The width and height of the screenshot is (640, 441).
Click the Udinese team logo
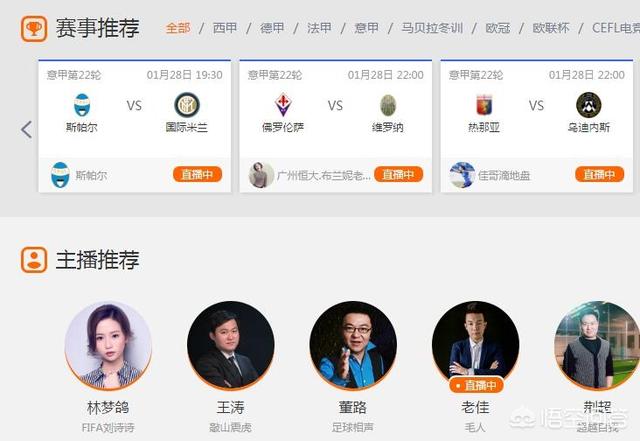589,105
